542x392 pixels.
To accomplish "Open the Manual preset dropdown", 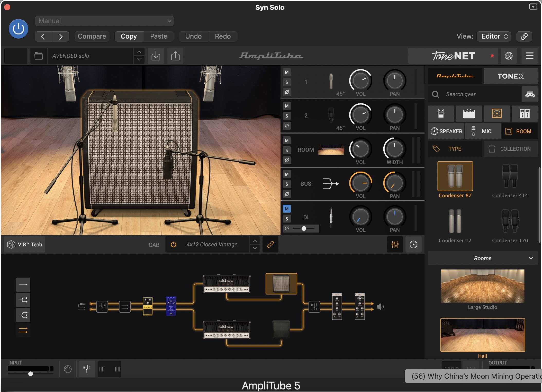I will pos(104,21).
